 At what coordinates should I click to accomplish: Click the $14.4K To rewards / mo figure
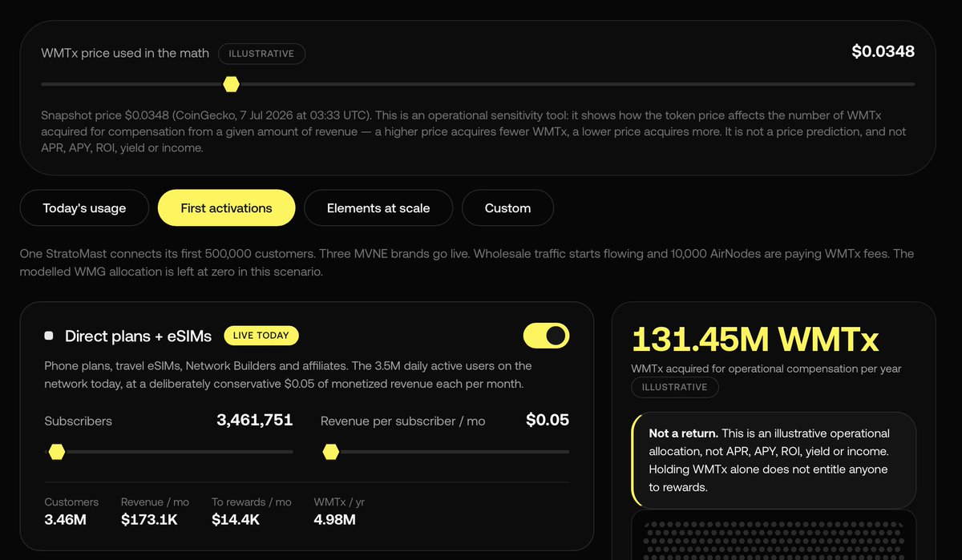pyautogui.click(x=236, y=520)
